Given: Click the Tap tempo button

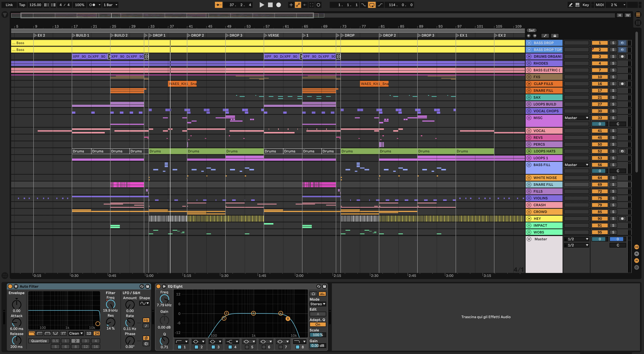Looking at the screenshot, I should (22, 5).
